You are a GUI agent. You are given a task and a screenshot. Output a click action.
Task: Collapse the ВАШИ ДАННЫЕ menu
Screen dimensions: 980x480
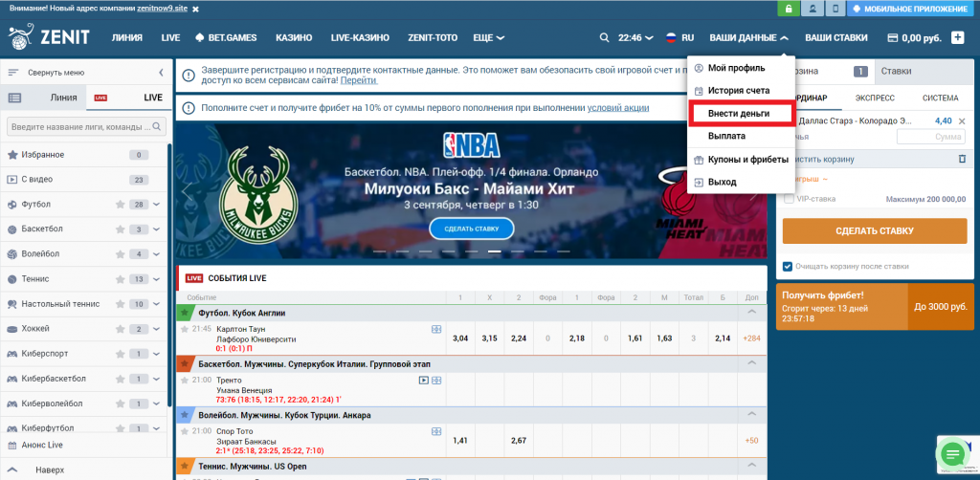[748, 37]
